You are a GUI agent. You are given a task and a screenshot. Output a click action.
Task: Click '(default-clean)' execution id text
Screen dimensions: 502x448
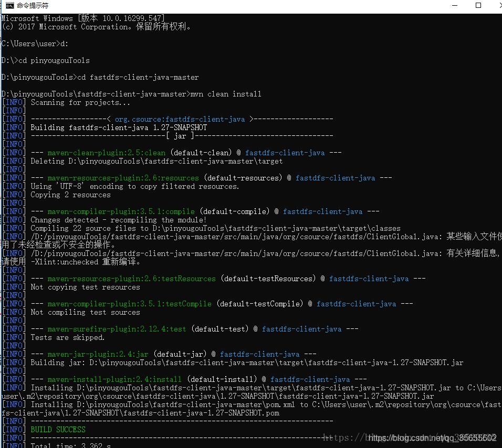[x=201, y=153]
